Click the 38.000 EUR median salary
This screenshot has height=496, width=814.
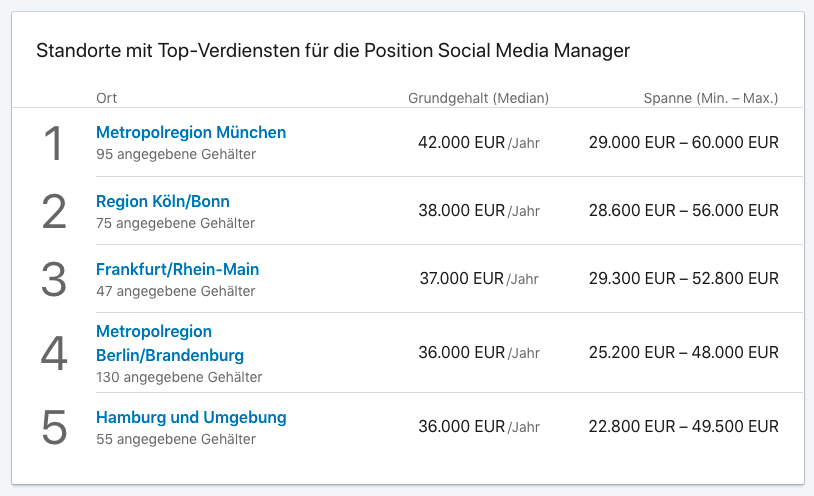click(x=462, y=210)
